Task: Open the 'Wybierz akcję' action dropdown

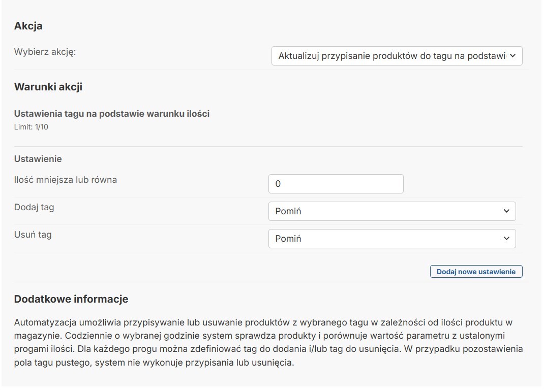Action: click(x=397, y=56)
